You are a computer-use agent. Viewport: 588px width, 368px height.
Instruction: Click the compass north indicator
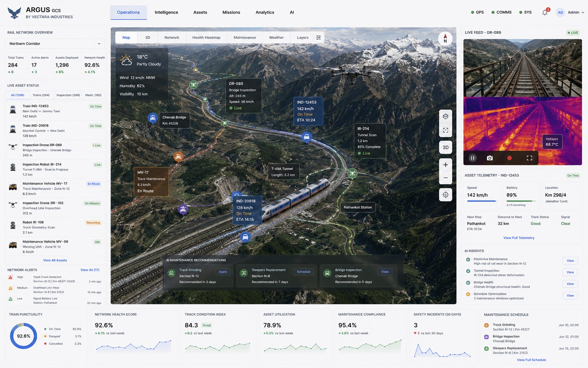coord(445,39)
